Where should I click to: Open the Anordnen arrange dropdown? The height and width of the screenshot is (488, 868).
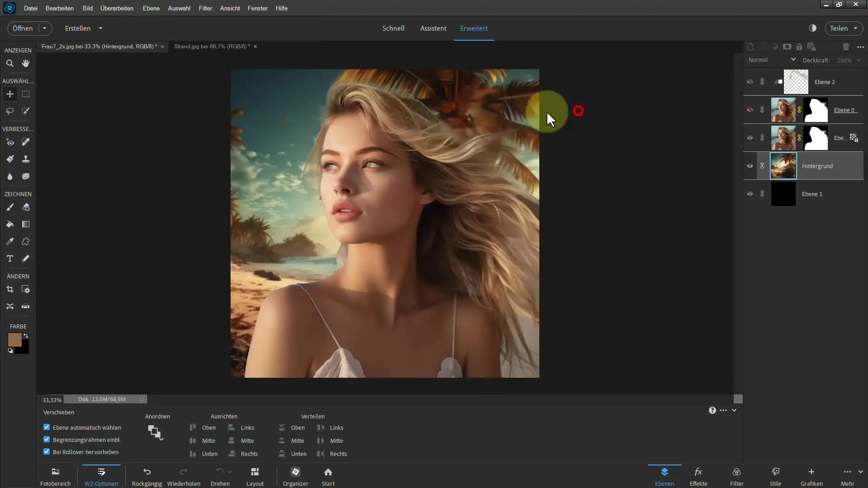[x=156, y=432]
